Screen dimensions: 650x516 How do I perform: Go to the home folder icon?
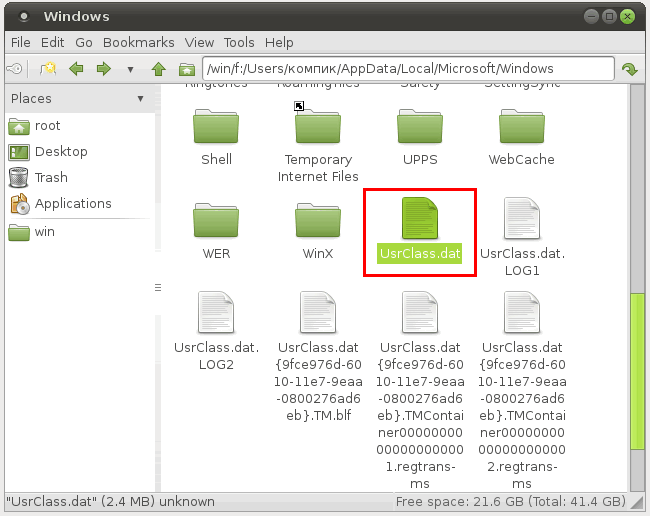pyautogui.click(x=187, y=69)
